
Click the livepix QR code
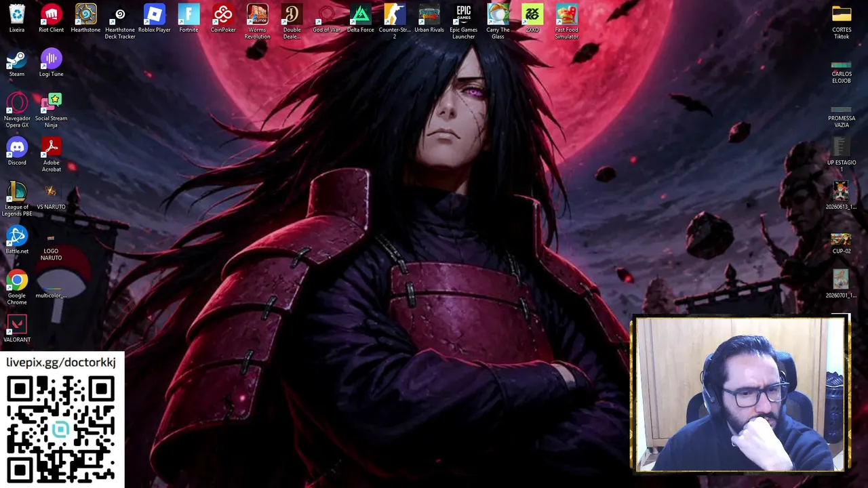coord(61,429)
